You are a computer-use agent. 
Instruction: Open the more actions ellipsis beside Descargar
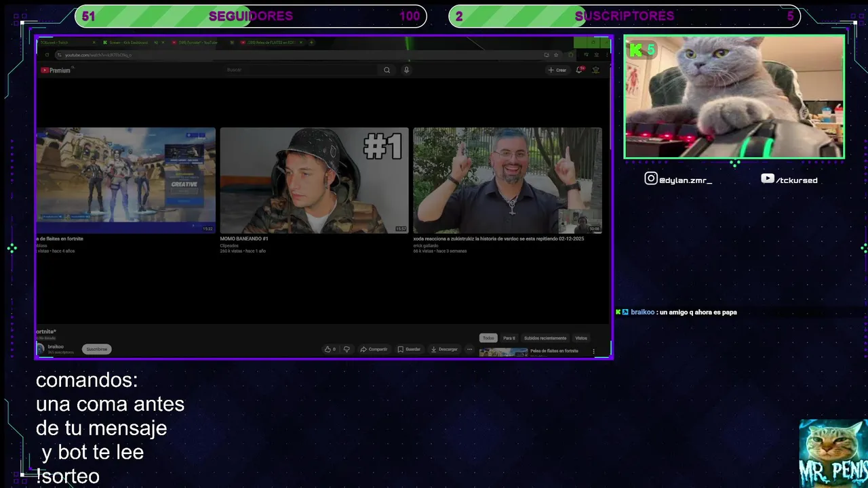point(469,349)
